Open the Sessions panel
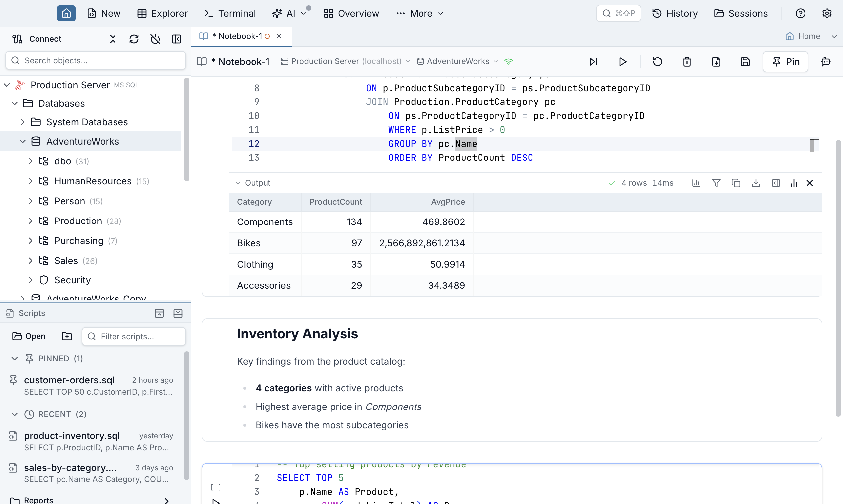The height and width of the screenshot is (504, 843). coord(741,13)
